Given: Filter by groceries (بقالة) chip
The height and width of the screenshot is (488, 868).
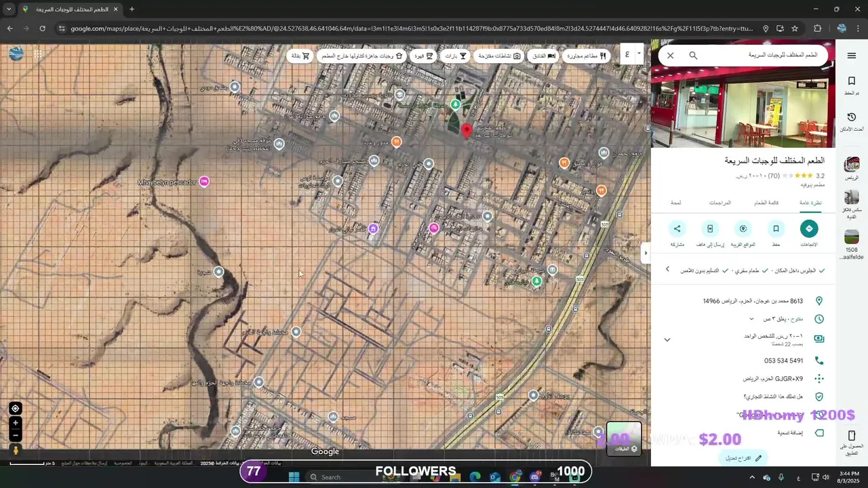Looking at the screenshot, I should point(300,56).
